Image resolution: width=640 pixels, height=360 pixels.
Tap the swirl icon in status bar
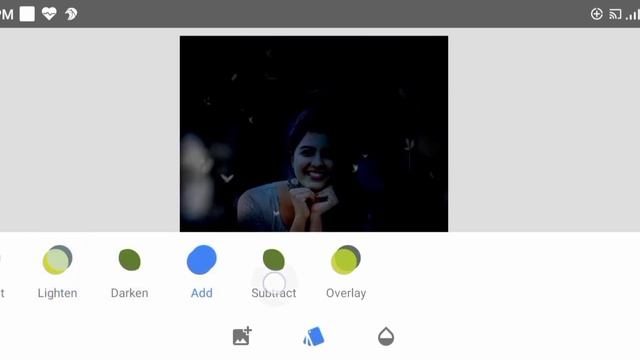pos(71,14)
